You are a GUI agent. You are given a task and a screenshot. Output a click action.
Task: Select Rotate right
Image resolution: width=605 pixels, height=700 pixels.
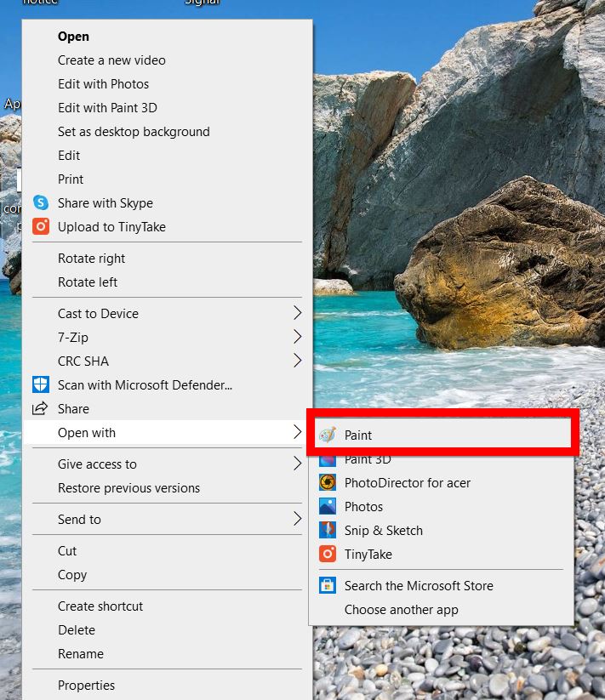click(168, 258)
